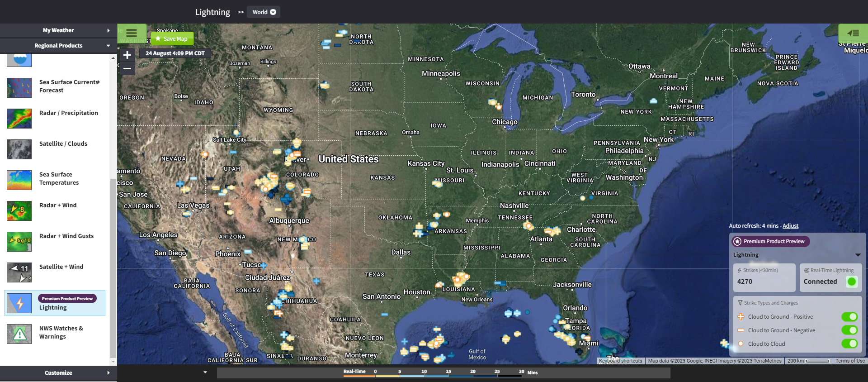Click the sidebar scrollbar up arrow
Screen dimensions: 868x382
tap(113, 58)
